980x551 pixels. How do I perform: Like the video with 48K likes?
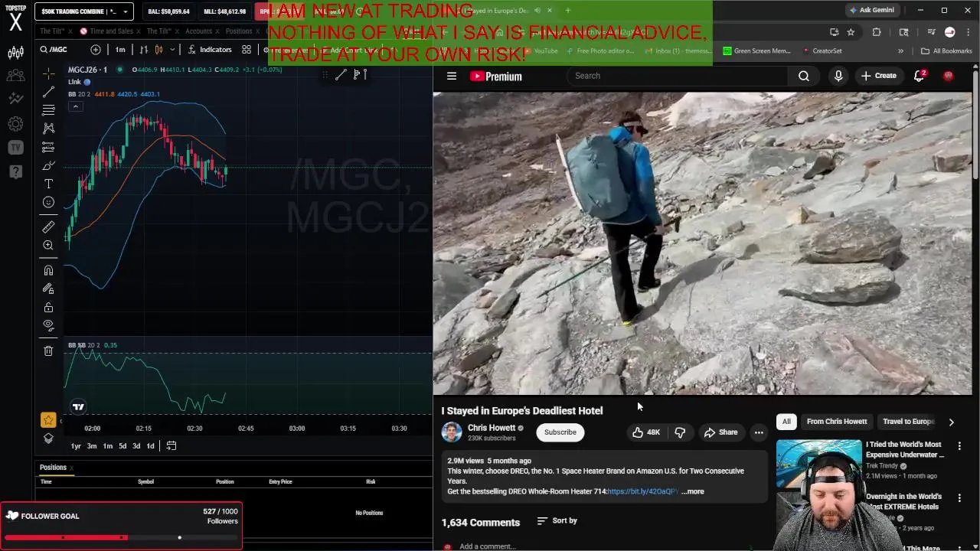click(645, 432)
